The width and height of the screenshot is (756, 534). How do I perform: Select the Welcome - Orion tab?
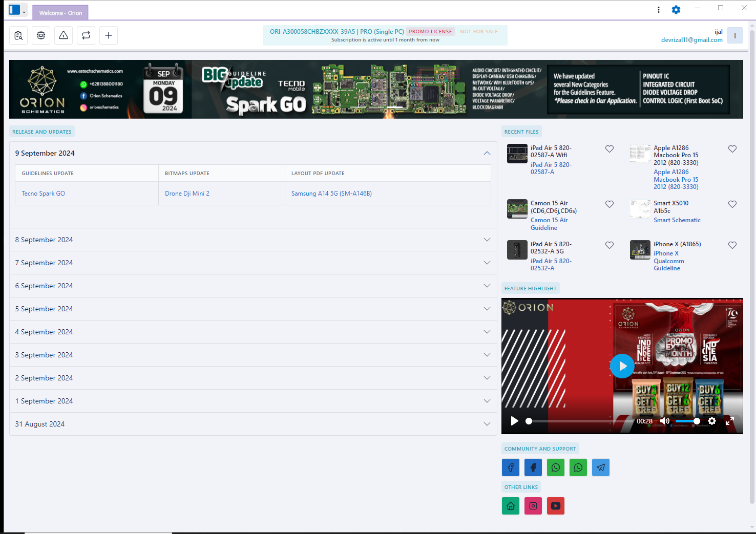(x=60, y=13)
